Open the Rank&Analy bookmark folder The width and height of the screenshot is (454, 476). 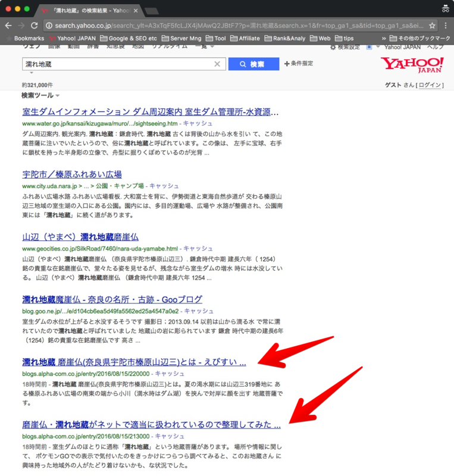click(285, 39)
